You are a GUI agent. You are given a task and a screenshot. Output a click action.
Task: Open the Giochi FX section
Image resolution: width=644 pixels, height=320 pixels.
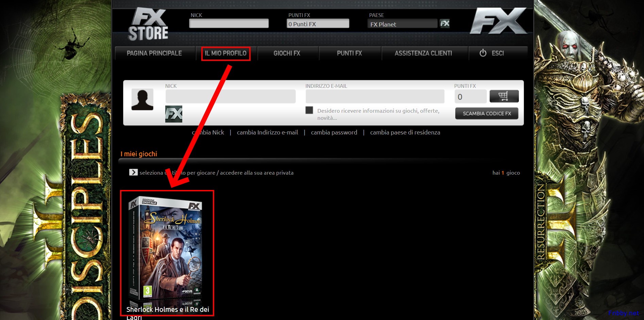(287, 53)
